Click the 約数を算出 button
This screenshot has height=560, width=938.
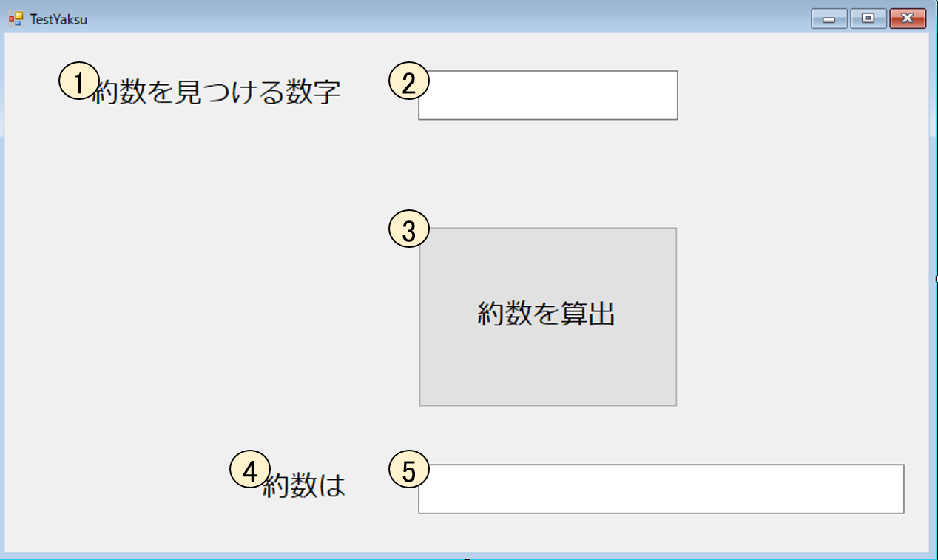click(x=548, y=317)
